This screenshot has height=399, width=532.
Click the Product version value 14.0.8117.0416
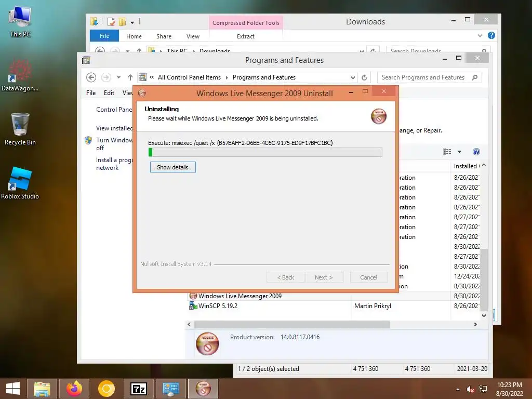(300, 337)
